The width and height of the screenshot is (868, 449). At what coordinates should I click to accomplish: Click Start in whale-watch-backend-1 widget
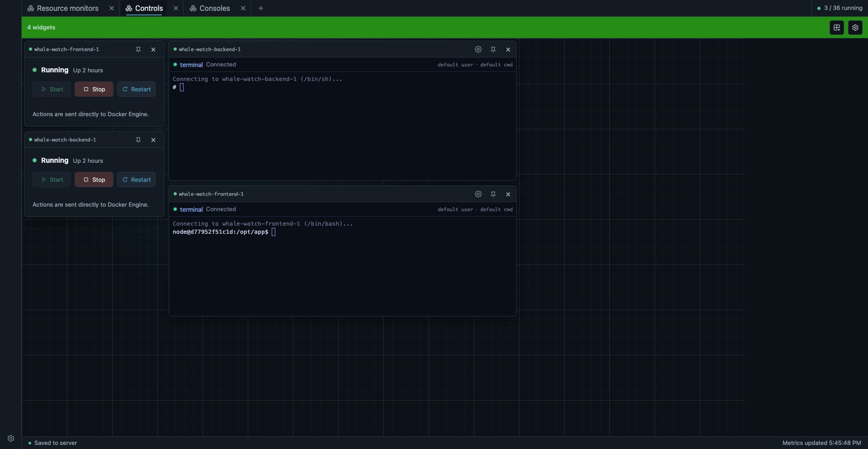(52, 180)
